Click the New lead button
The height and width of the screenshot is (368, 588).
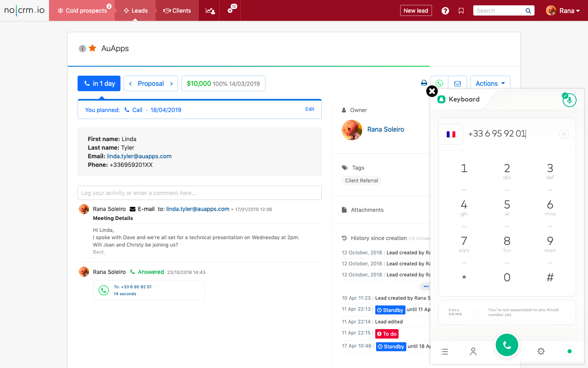pos(416,11)
